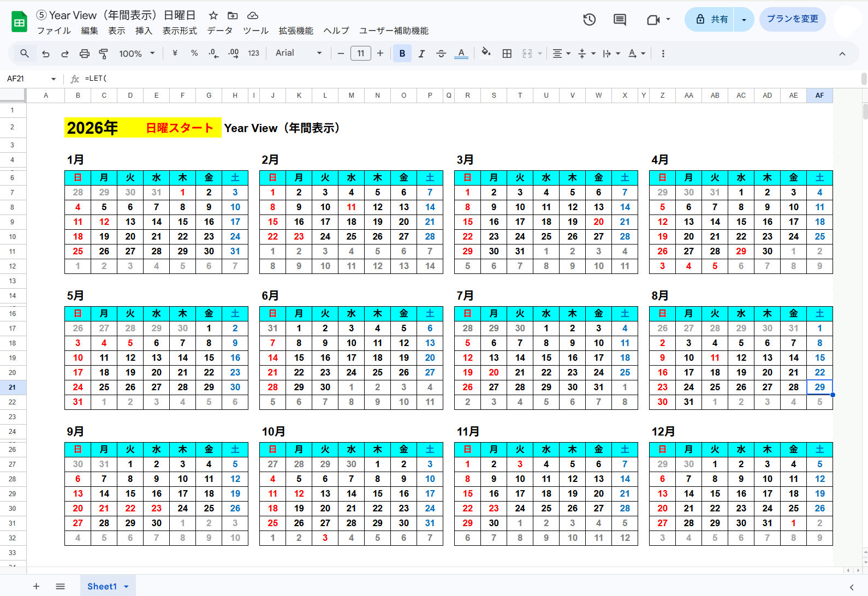Open vertical align dropdown
This screenshot has width=868, height=596.
click(586, 53)
